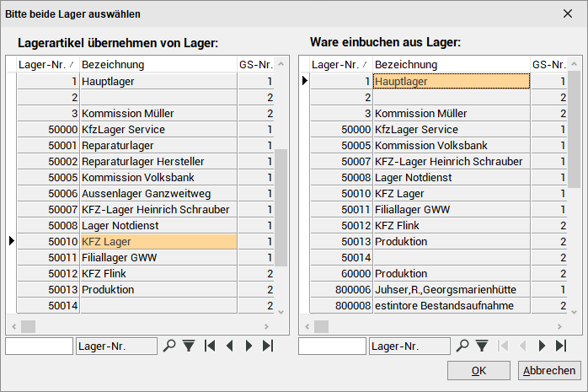The image size is (588, 392).
Task: Click the Lager-Nr. search field under the right table
Action: coord(410,346)
